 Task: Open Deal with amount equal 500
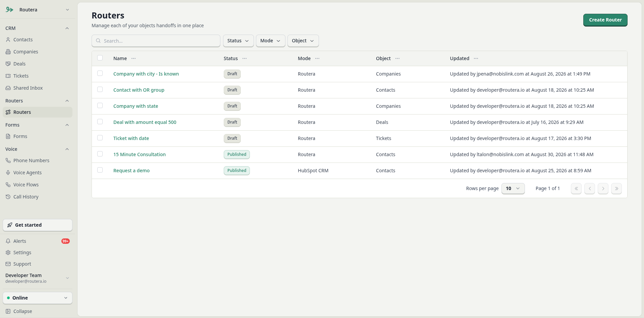[145, 122]
